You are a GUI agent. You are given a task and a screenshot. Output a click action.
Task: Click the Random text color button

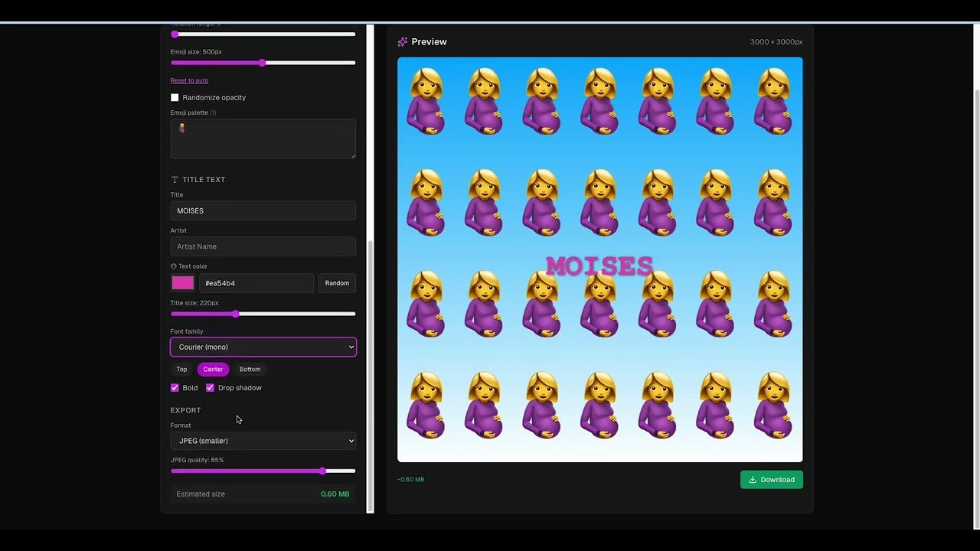[x=337, y=283]
